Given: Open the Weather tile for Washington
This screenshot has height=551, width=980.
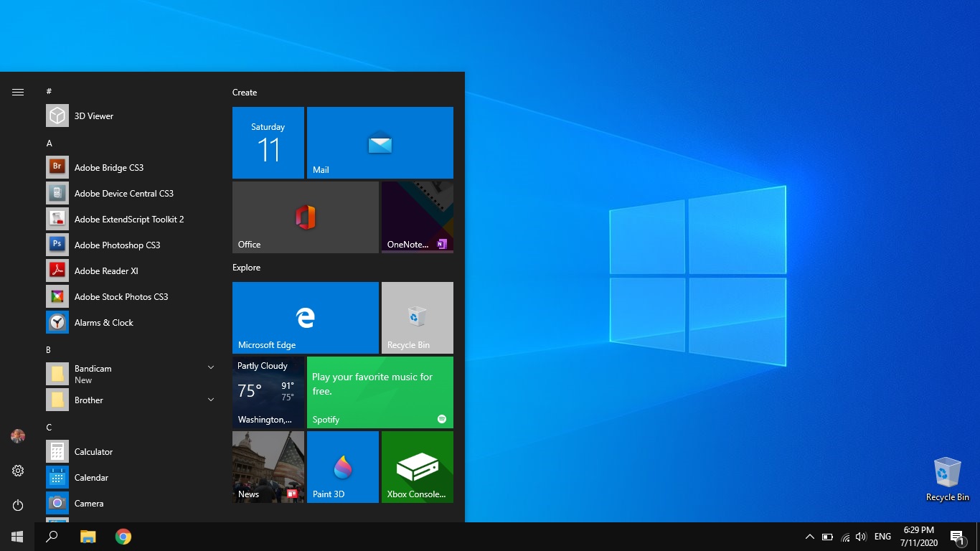Looking at the screenshot, I should (268, 392).
